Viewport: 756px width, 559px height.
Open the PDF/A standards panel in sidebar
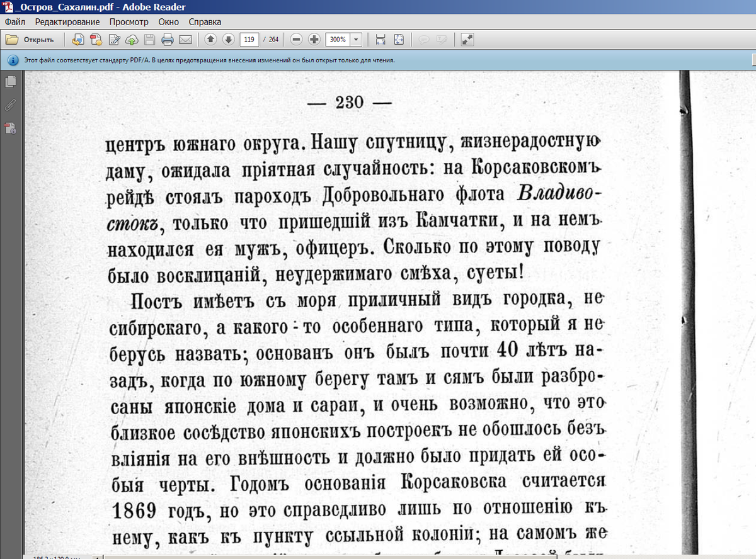click(x=10, y=128)
